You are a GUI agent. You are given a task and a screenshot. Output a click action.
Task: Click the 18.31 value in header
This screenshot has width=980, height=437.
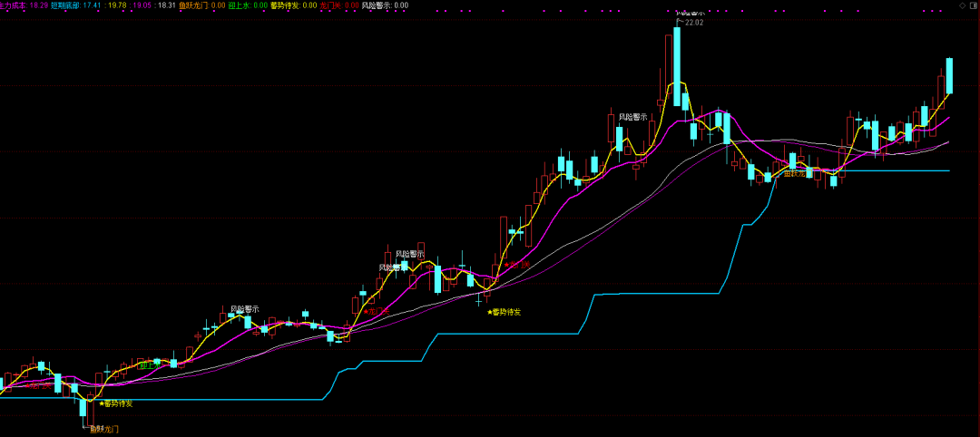tap(166, 5)
